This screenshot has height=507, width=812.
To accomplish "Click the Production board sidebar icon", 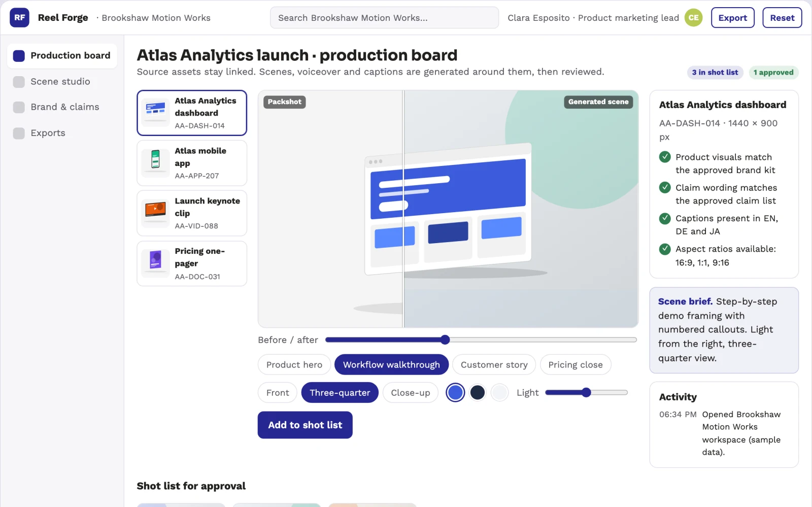I will point(19,56).
